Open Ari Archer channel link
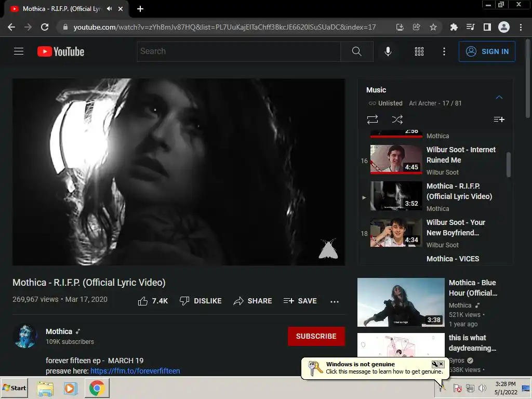This screenshot has height=399, width=532. tap(422, 103)
